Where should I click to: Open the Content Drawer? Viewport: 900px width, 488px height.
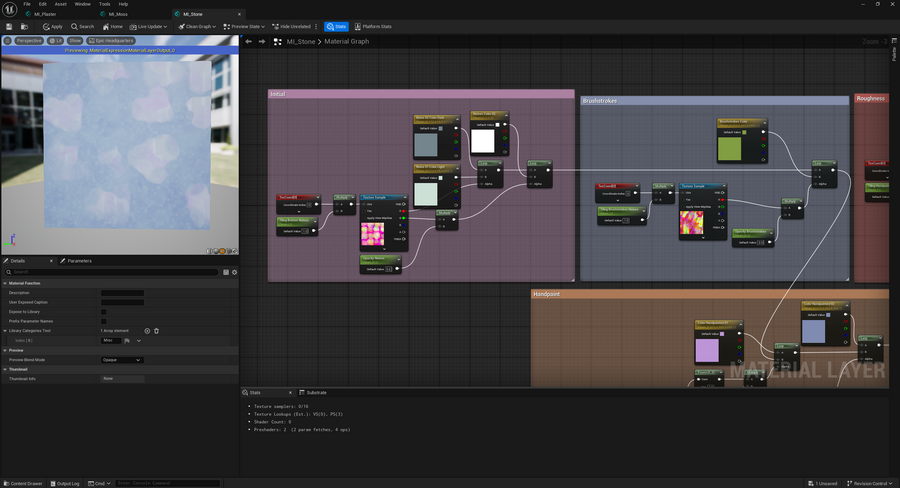point(22,483)
